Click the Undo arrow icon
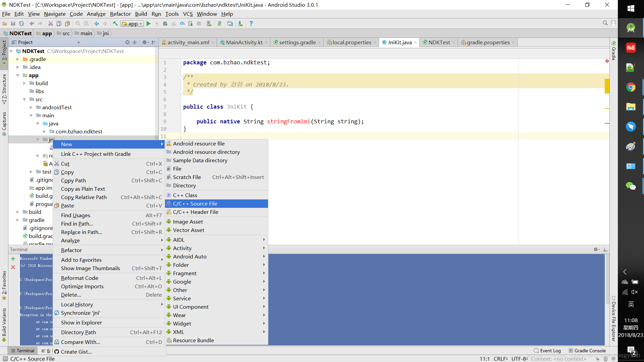Screen dimensions: 644x362 [32, 24]
